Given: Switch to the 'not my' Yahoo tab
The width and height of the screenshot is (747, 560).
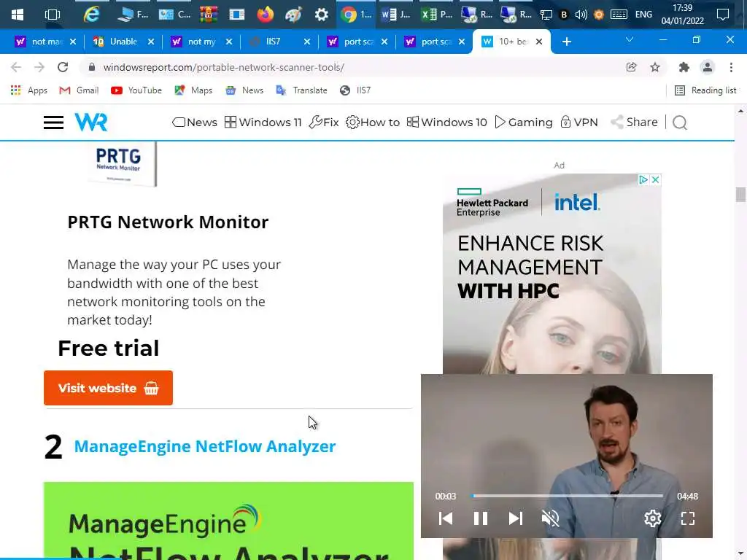Looking at the screenshot, I should [201, 42].
